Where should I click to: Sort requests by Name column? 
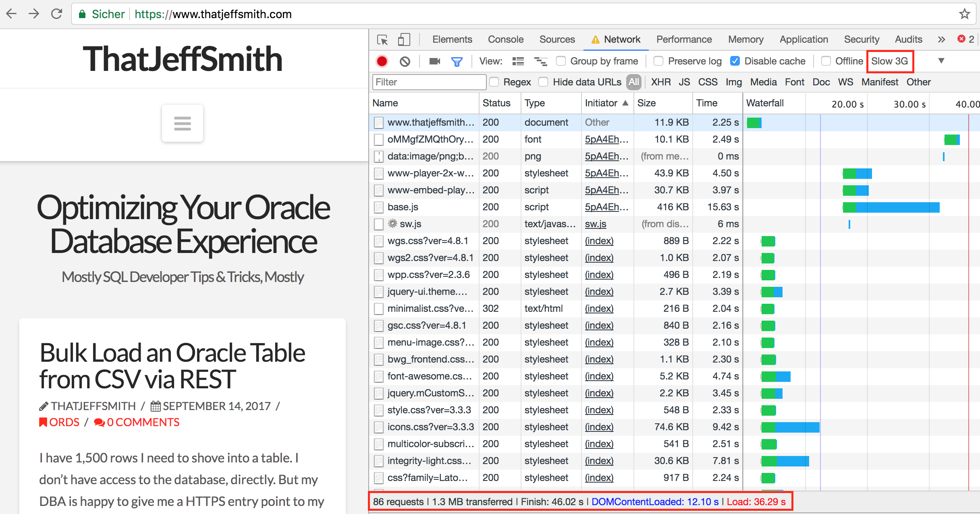click(424, 103)
